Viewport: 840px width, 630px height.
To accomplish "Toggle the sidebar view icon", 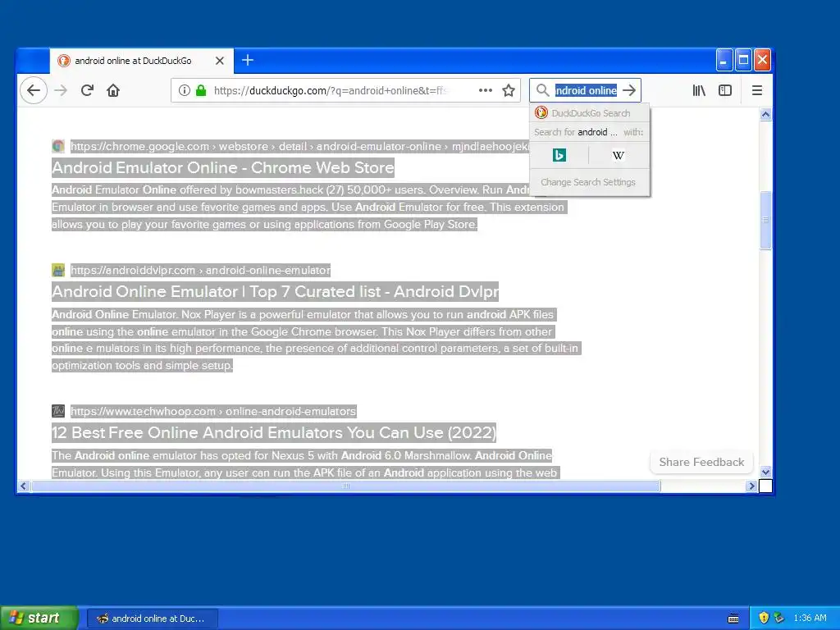I will click(725, 90).
